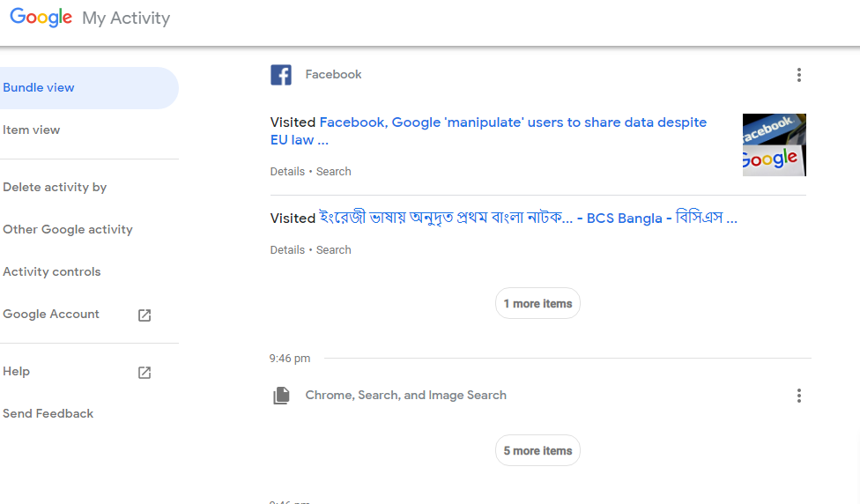The height and width of the screenshot is (504, 860).
Task: Open the Facebook Google news thumbnail
Action: click(x=774, y=145)
